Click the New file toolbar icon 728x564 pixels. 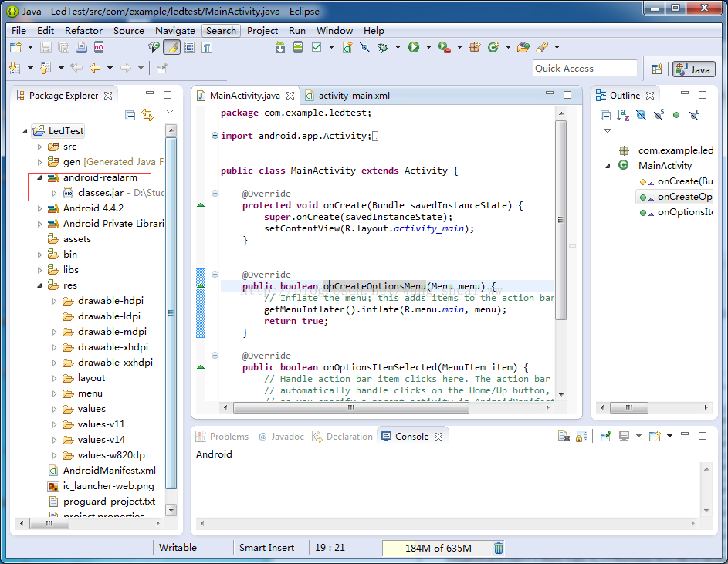pyautogui.click(x=15, y=47)
